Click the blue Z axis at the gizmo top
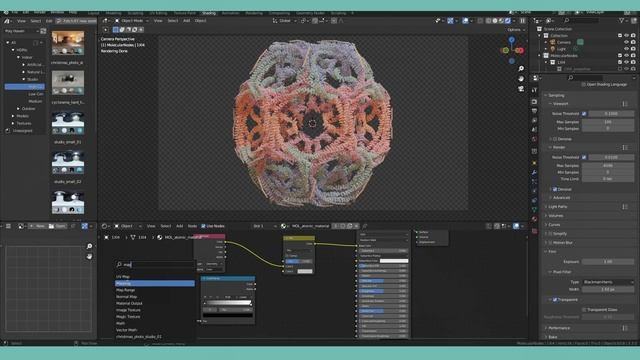 click(x=512, y=40)
